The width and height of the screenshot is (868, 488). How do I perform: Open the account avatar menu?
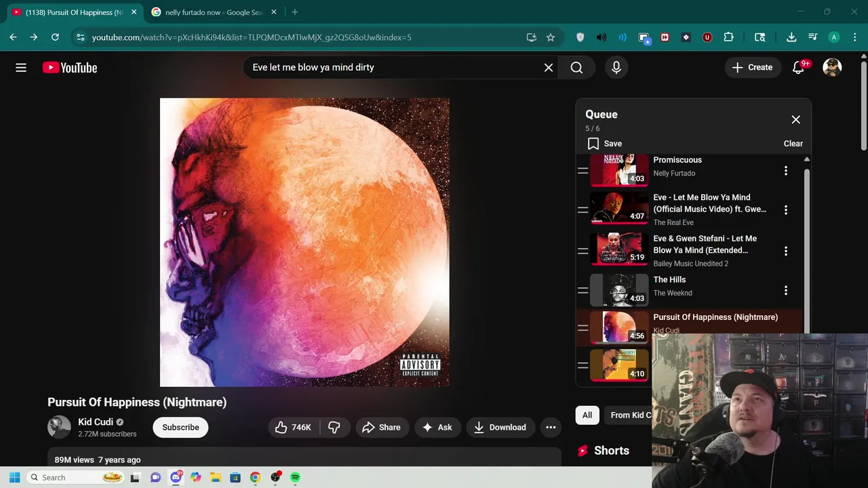832,68
